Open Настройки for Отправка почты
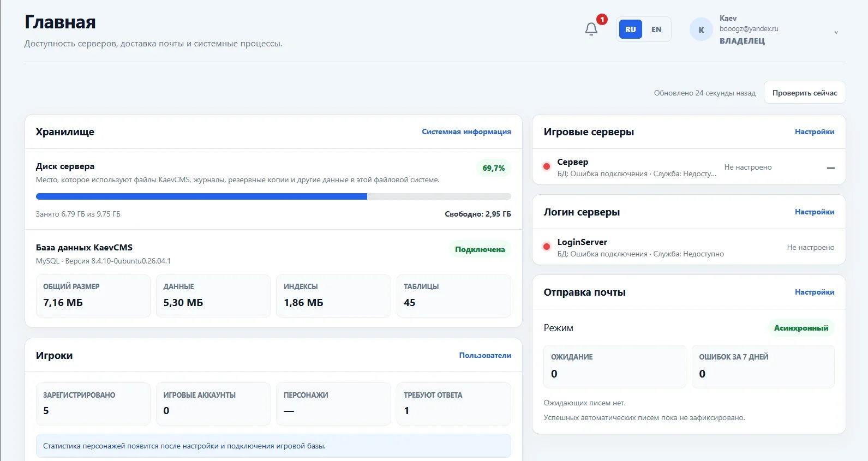The image size is (868, 461). [815, 292]
